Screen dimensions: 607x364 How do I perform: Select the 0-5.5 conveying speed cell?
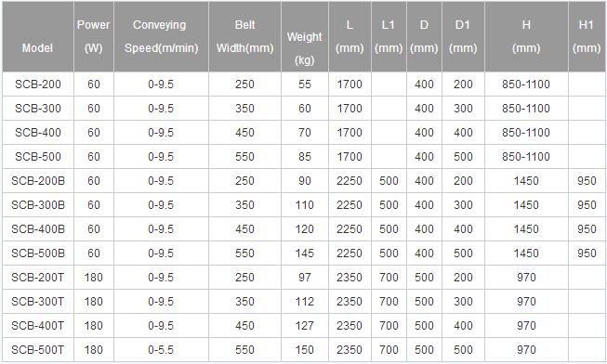point(161,350)
